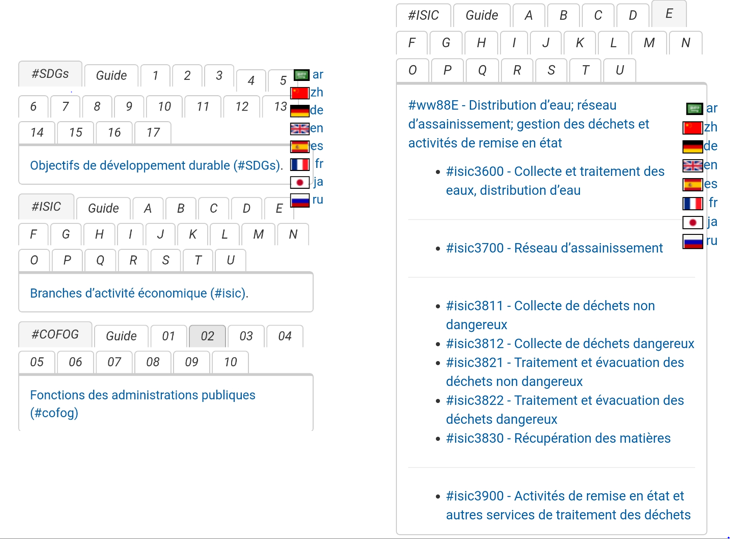Select SDG tab number 17
730x539 pixels.
pos(153,132)
